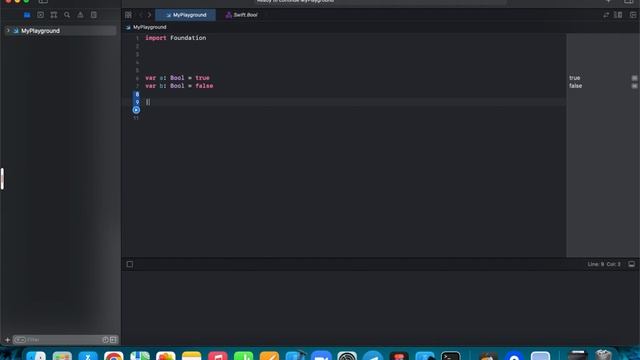Image resolution: width=640 pixels, height=360 pixels.
Task: Toggle source-controlled files filter in navigator
Action: pyautogui.click(x=113, y=340)
